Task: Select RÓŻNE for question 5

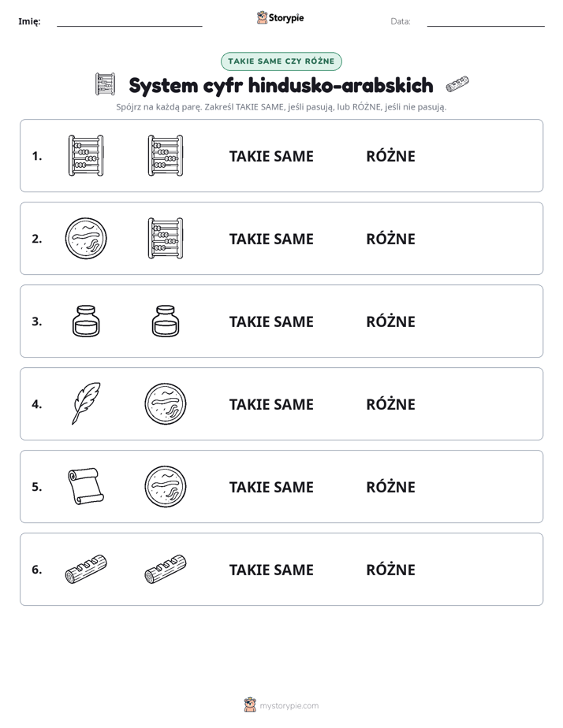Action: [390, 487]
